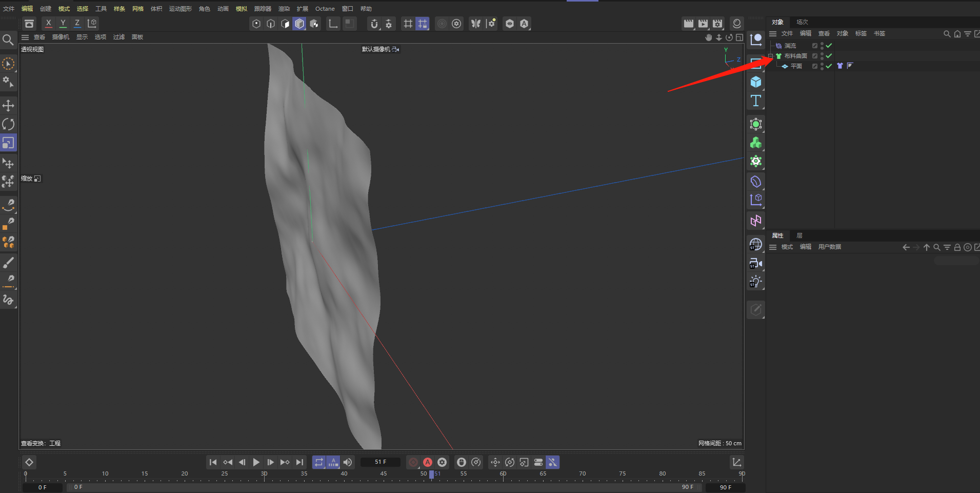
Task: Open 运动图形 menu
Action: [181, 9]
